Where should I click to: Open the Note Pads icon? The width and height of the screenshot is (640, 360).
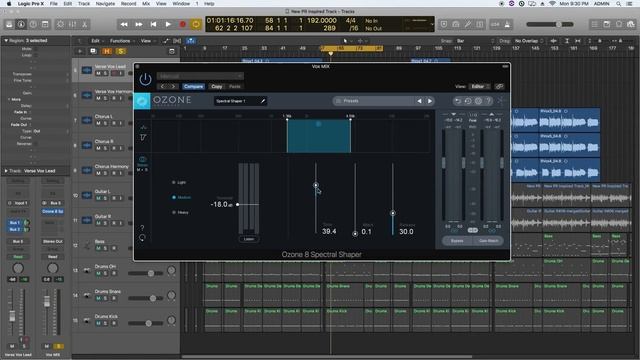point(607,24)
